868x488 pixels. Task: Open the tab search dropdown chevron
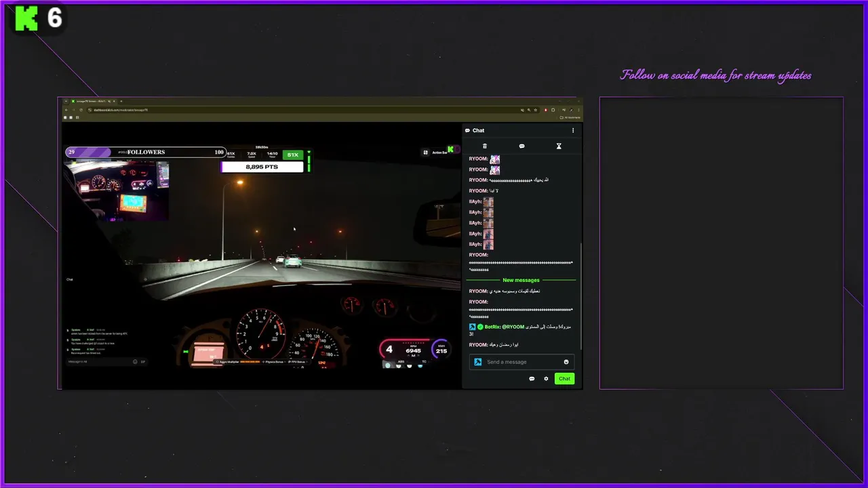(65, 102)
